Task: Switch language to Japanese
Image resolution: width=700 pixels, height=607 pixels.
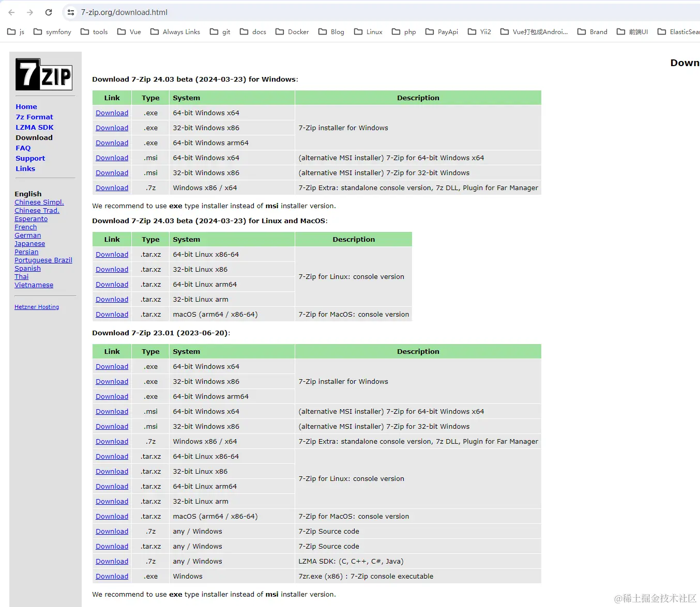Action: 29,244
